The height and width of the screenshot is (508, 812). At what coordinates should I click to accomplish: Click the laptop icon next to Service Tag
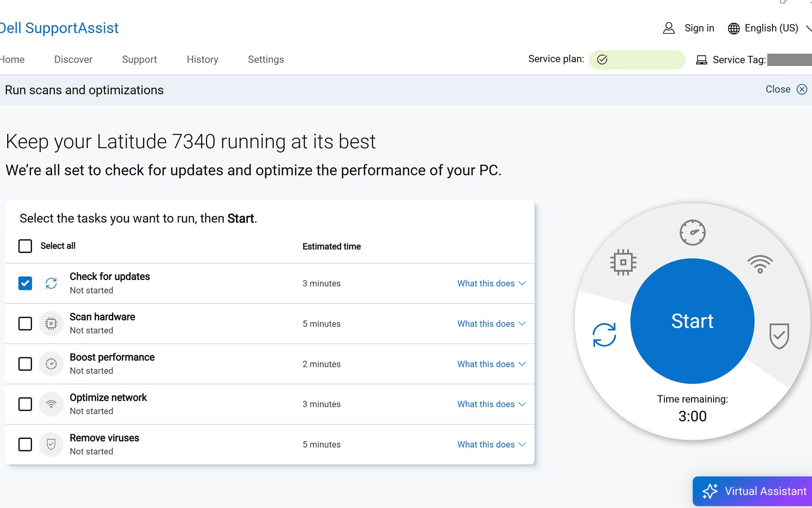701,60
